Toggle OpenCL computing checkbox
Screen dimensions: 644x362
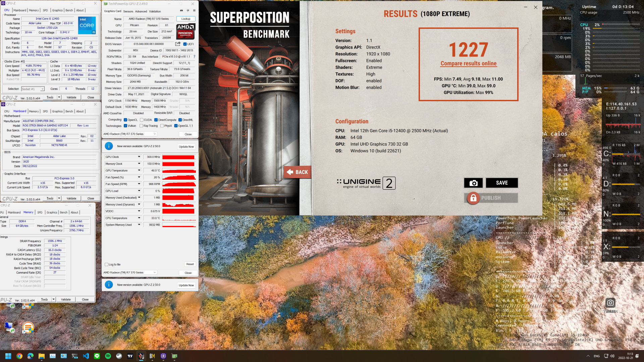pos(125,120)
